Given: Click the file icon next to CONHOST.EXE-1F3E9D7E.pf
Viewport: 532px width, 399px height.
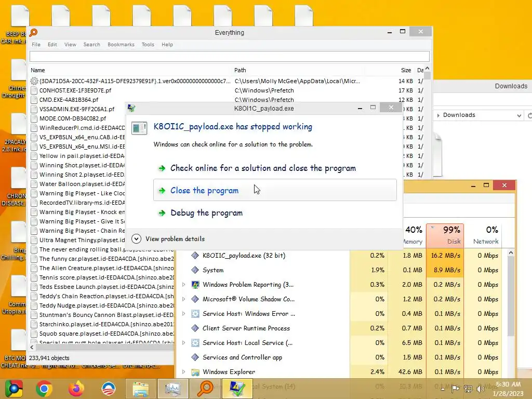Looking at the screenshot, I should (34, 90).
